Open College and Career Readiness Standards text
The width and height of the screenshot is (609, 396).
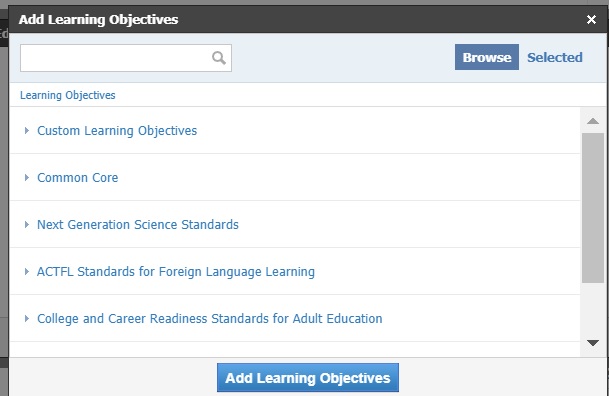pyautogui.click(x=209, y=319)
